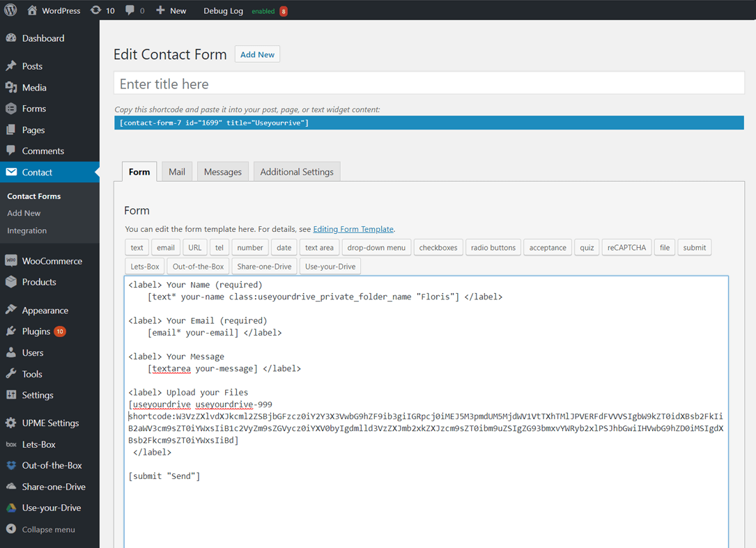Click the Add New button beside heading
This screenshot has width=756, height=548.
tap(258, 54)
